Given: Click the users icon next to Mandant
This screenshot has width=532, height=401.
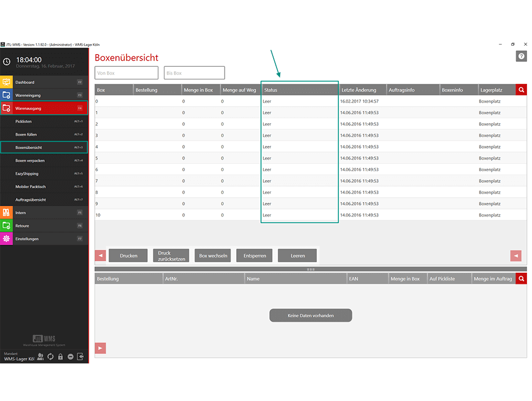Looking at the screenshot, I should 40,357.
